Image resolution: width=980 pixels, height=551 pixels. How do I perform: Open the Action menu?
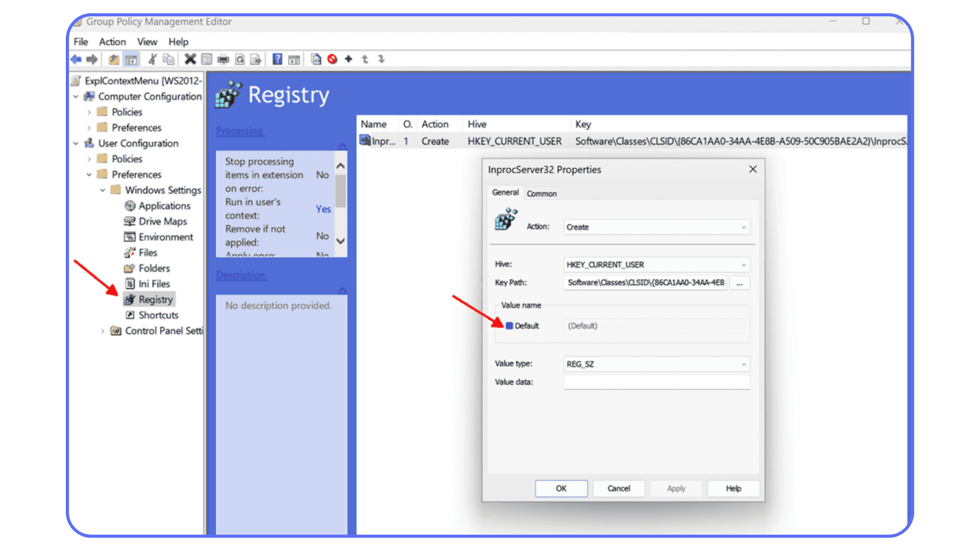click(112, 41)
